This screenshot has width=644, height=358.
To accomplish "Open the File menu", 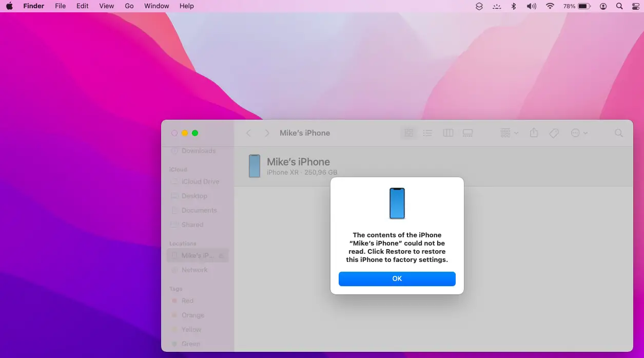I will pyautogui.click(x=60, y=6).
